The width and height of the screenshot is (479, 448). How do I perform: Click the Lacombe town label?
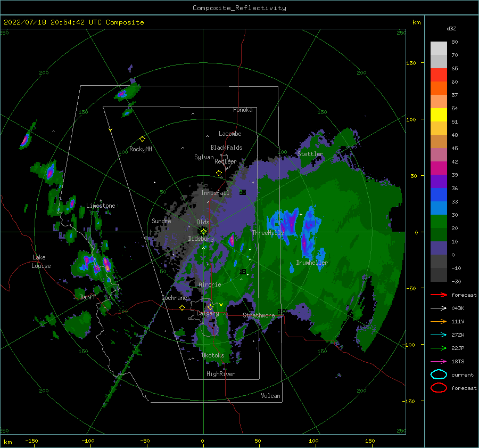[230, 134]
